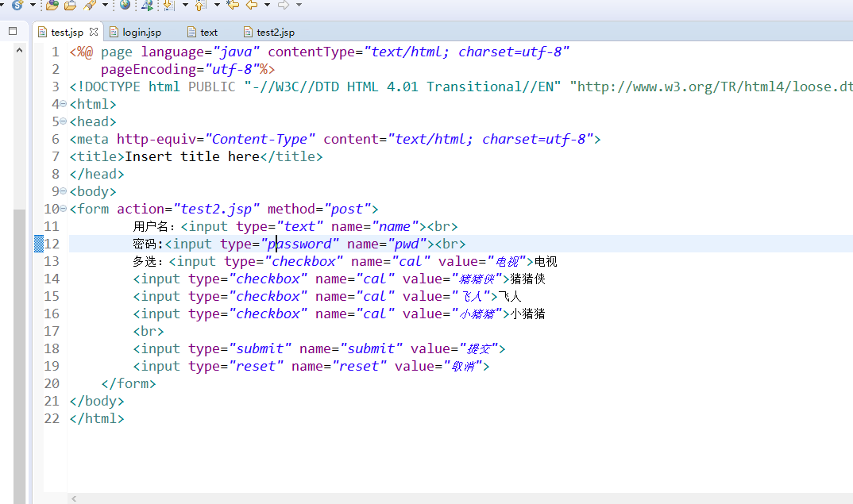Click the "submit" type value on line 18
The image size is (853, 504).
point(260,348)
